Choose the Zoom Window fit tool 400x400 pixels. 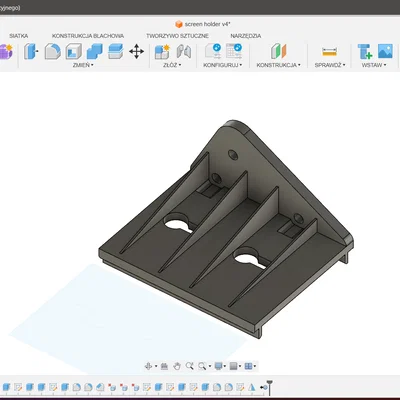pos(202,366)
